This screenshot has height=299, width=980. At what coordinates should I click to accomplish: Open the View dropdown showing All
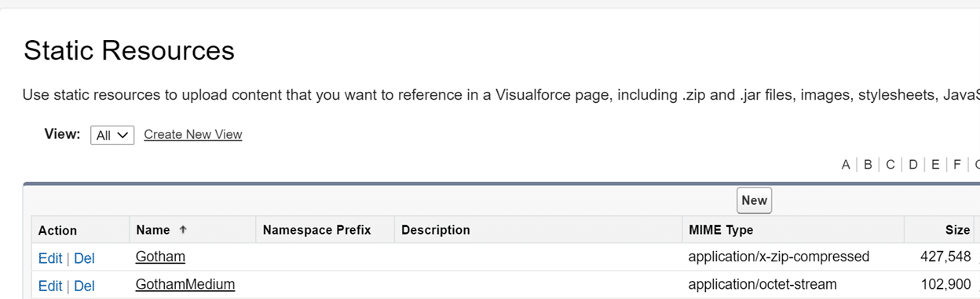(112, 135)
